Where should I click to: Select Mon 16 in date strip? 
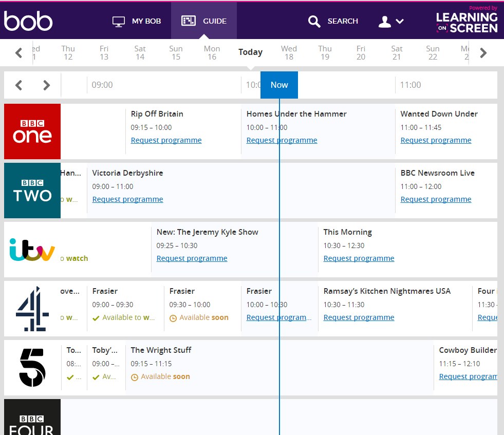point(212,53)
